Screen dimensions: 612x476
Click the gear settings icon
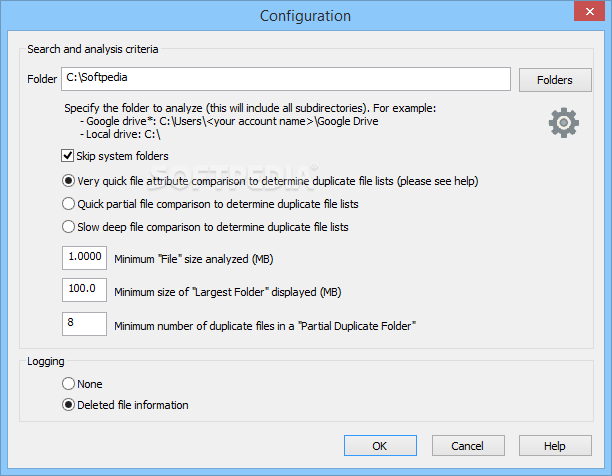(564, 123)
